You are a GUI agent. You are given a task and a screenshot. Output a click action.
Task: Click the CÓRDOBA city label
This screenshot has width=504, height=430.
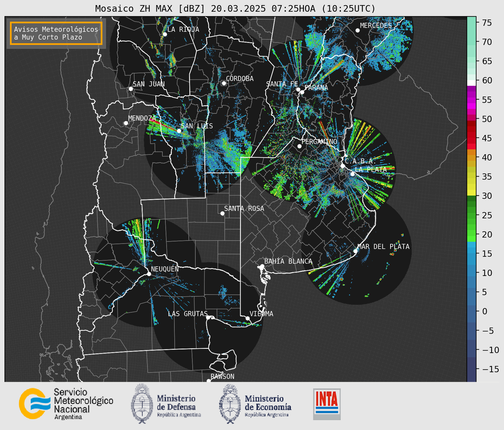coord(240,78)
